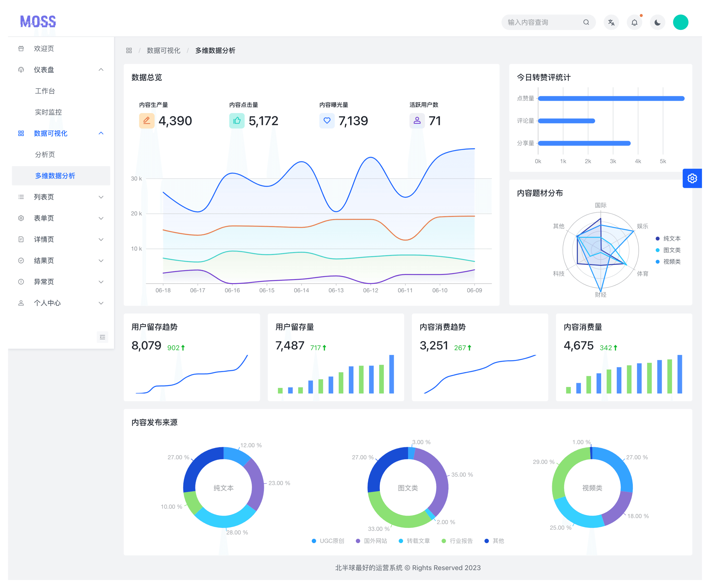Image resolution: width=710 pixels, height=588 pixels.
Task: Open the floating settings gear button
Action: [x=692, y=178]
